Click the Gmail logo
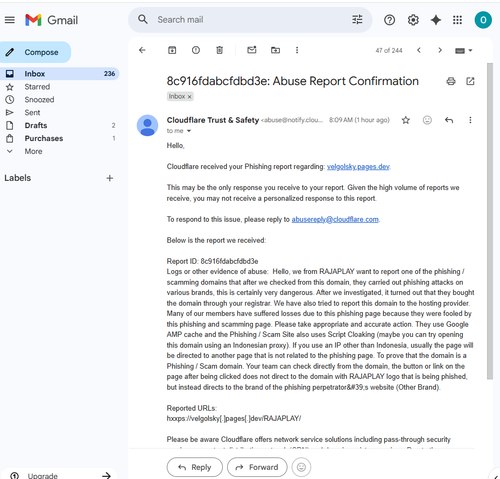This screenshot has height=479, width=500. [52, 20]
